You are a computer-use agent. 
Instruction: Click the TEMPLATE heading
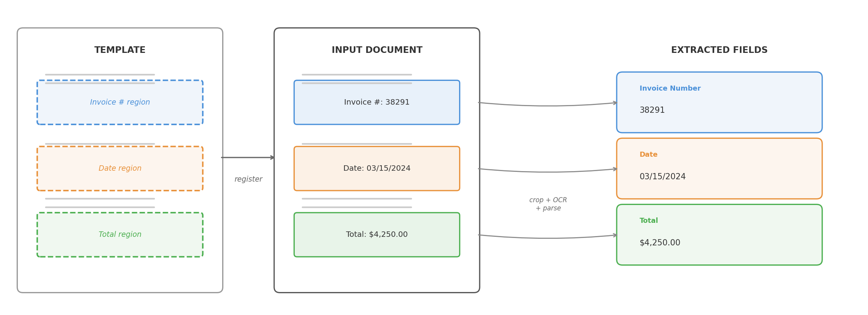coord(120,50)
